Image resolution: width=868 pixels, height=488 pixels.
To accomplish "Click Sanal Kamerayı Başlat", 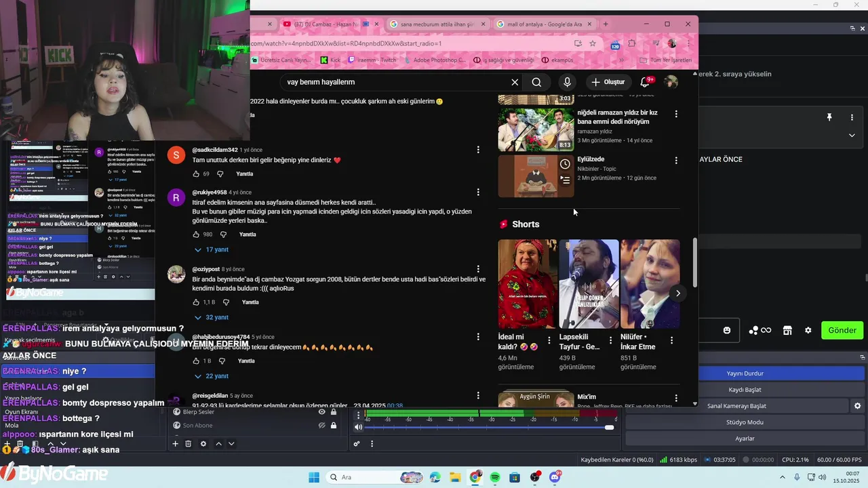I will click(736, 406).
